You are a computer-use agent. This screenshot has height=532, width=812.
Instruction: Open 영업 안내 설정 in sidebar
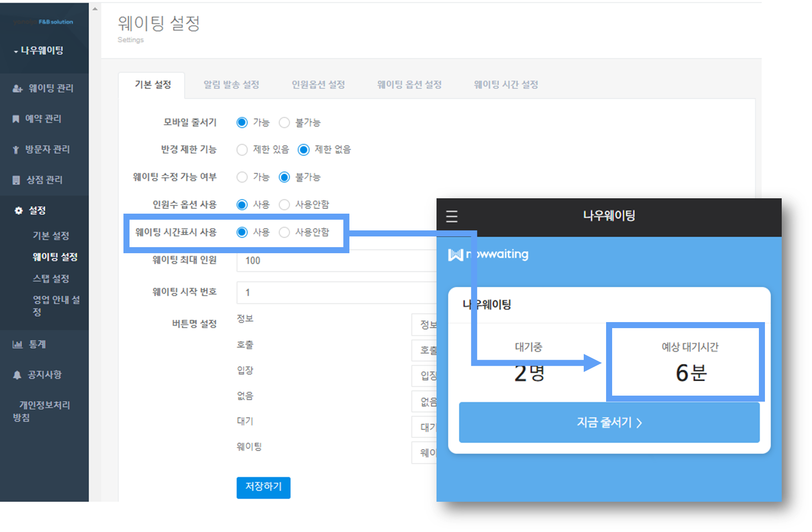coord(56,306)
